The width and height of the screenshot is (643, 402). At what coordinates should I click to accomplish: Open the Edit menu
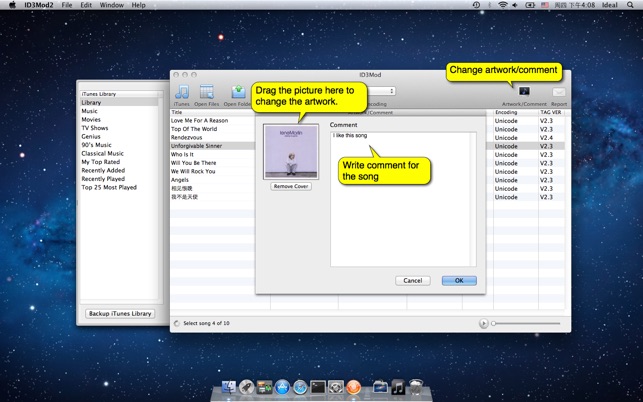86,5
